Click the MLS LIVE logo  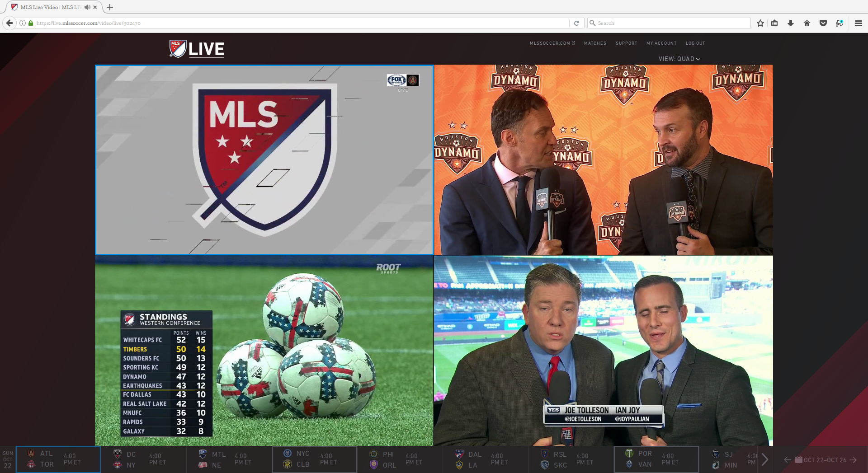point(197,48)
